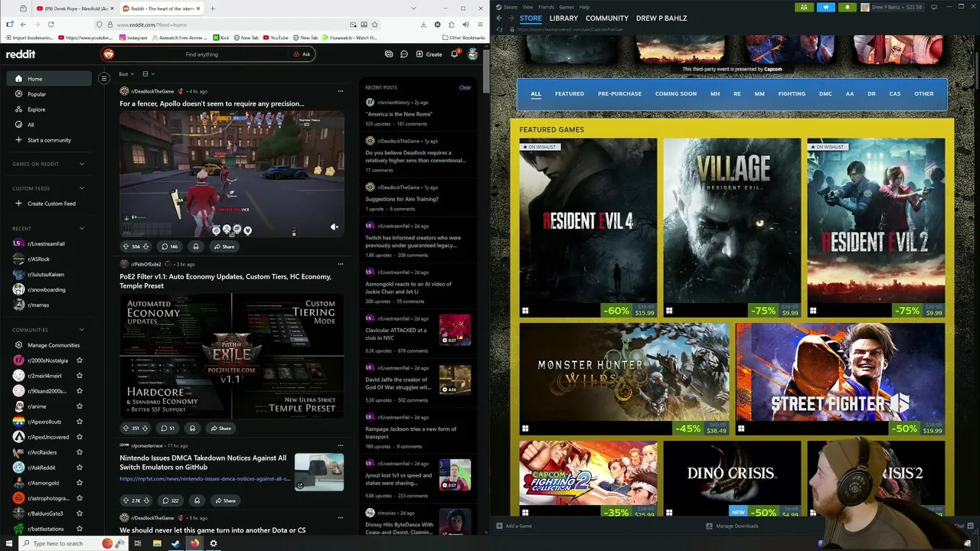Image resolution: width=980 pixels, height=551 pixels.
Task: Favorite r/battlestations with its star
Action: [x=80, y=529]
